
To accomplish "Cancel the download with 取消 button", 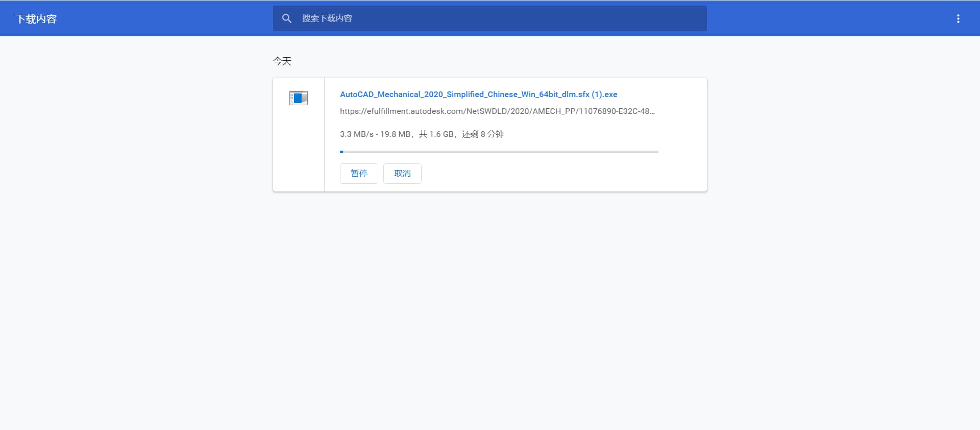I will [x=402, y=174].
